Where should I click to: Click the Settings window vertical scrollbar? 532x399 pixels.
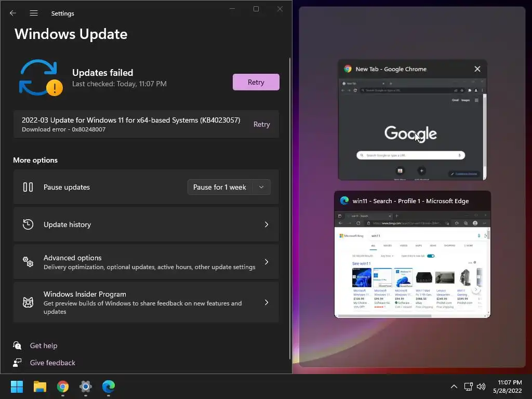[x=290, y=209]
